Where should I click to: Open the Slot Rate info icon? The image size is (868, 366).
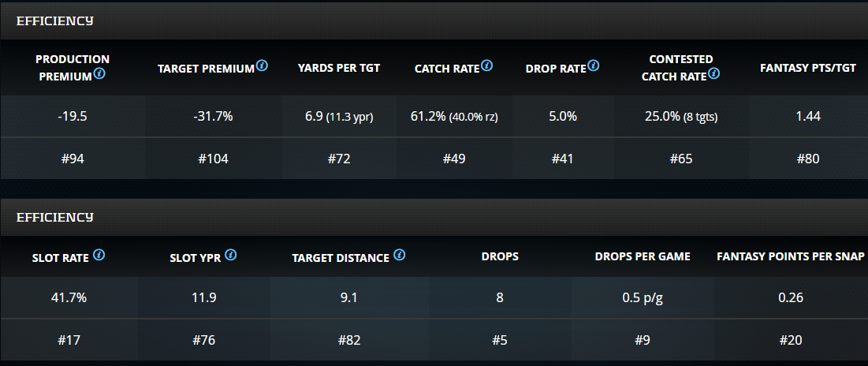(x=99, y=256)
